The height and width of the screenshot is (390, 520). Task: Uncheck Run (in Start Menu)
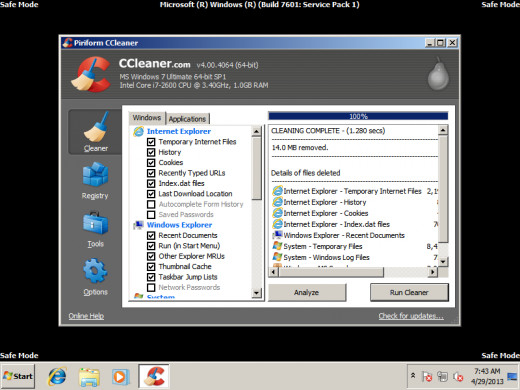[151, 246]
